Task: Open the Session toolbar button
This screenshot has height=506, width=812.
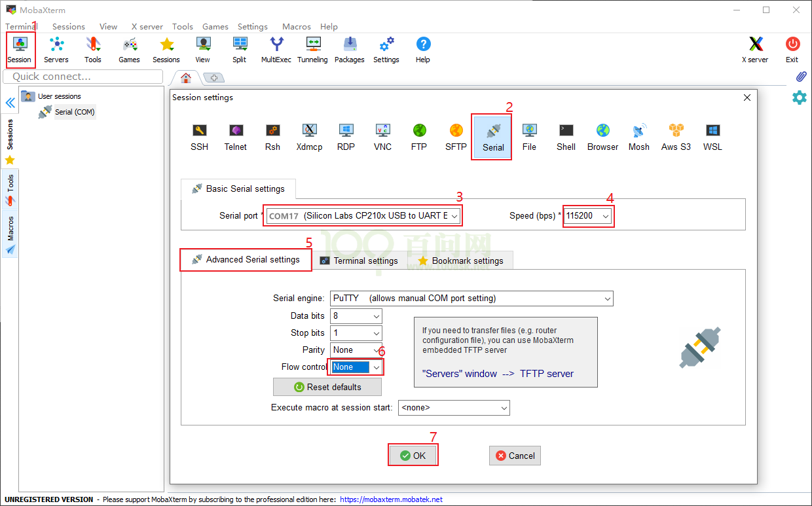Action: click(20, 50)
